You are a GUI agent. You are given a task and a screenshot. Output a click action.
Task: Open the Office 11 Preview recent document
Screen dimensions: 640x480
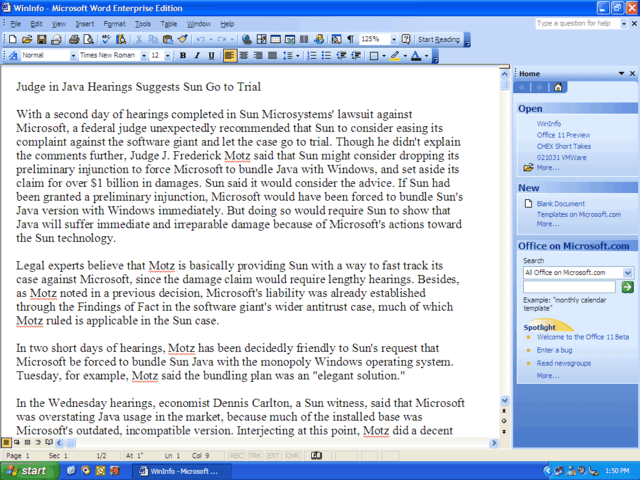click(563, 135)
